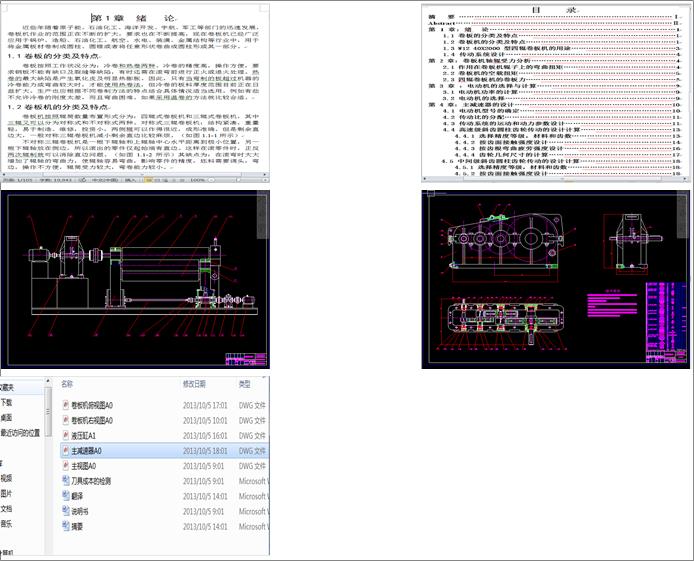The width and height of the screenshot is (694, 561).
Task: Select the 说明书 Word document icon
Action: pyautogui.click(x=66, y=511)
